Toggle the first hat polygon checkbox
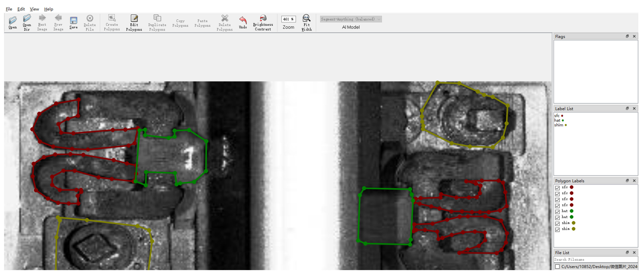Viewport: 644px width, 276px height. pyautogui.click(x=557, y=212)
